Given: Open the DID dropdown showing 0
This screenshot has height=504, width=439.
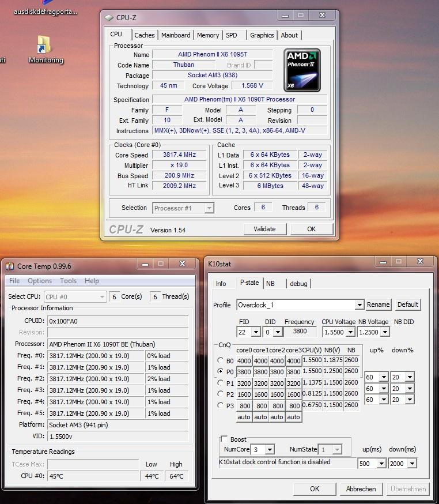Looking at the screenshot, I should (x=278, y=332).
